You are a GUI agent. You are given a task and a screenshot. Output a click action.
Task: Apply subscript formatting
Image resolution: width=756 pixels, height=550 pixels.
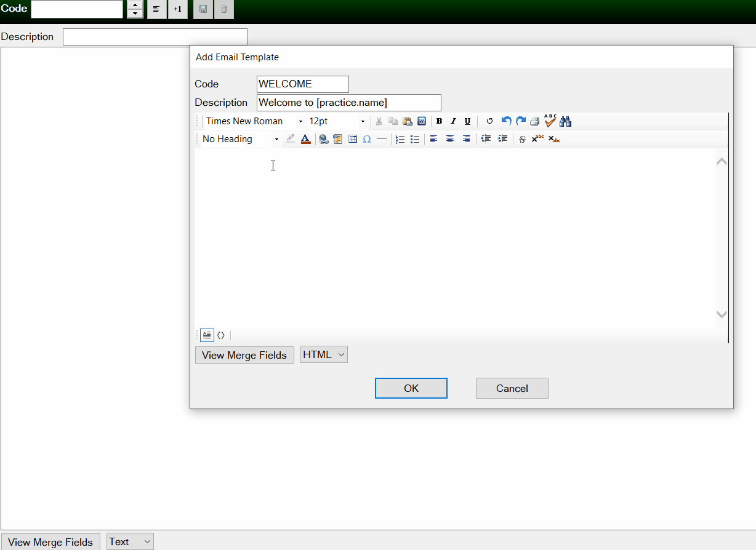554,139
